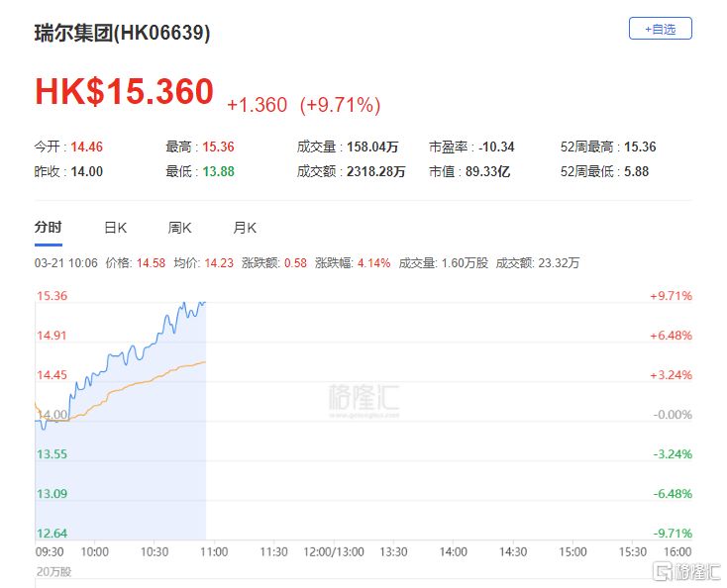Click the 14.91 price axis label
This screenshot has height=588, width=727.
(x=52, y=335)
